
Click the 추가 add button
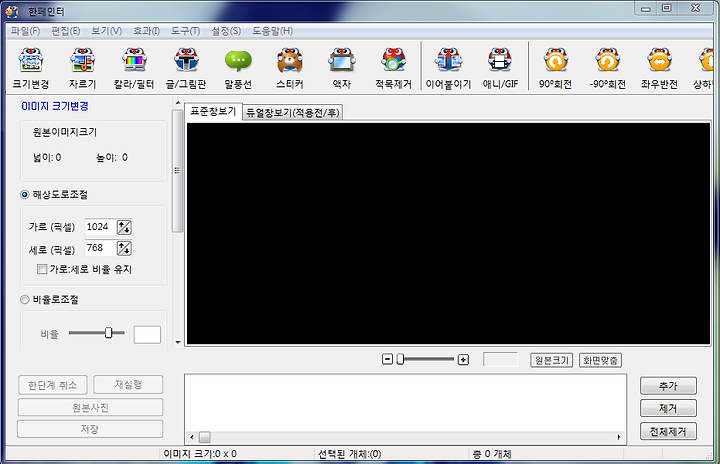pyautogui.click(x=668, y=386)
